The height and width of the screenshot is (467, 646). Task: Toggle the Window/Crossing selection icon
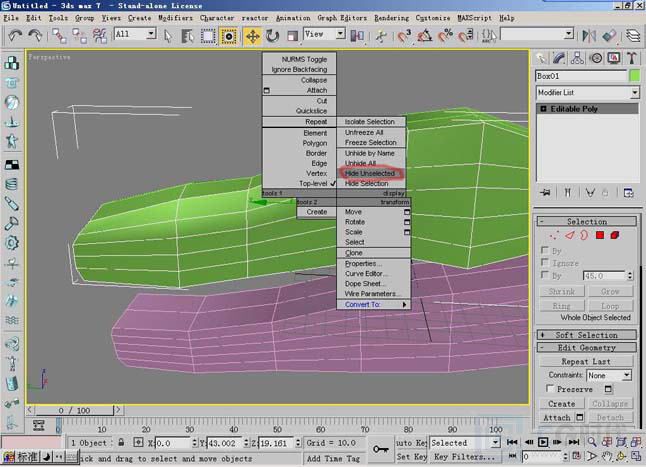pyautogui.click(x=228, y=36)
